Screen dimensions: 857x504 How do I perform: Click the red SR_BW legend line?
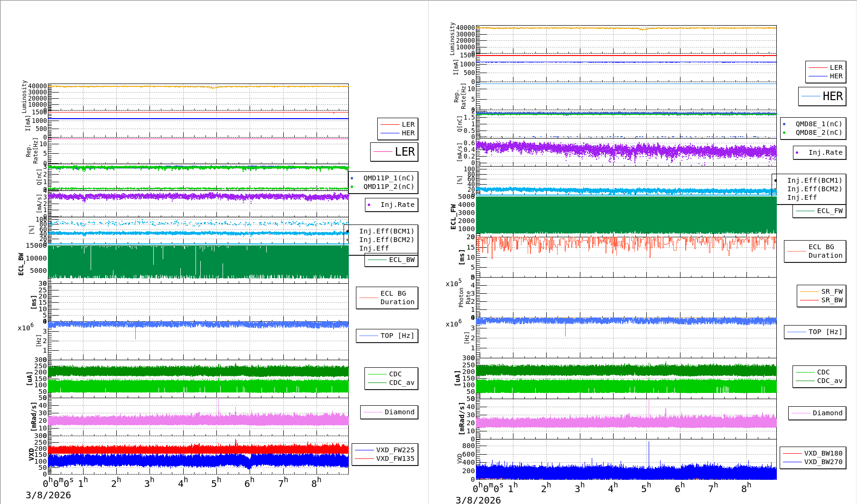click(x=809, y=300)
